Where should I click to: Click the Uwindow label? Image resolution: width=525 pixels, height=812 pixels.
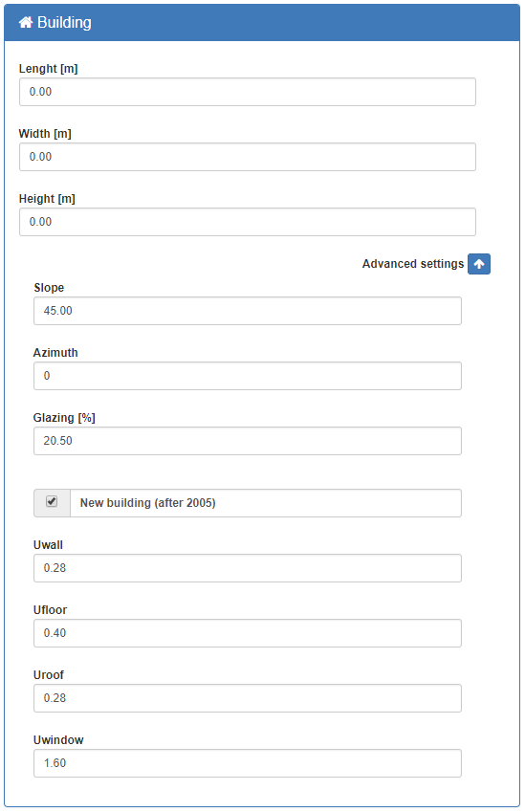[58, 740]
